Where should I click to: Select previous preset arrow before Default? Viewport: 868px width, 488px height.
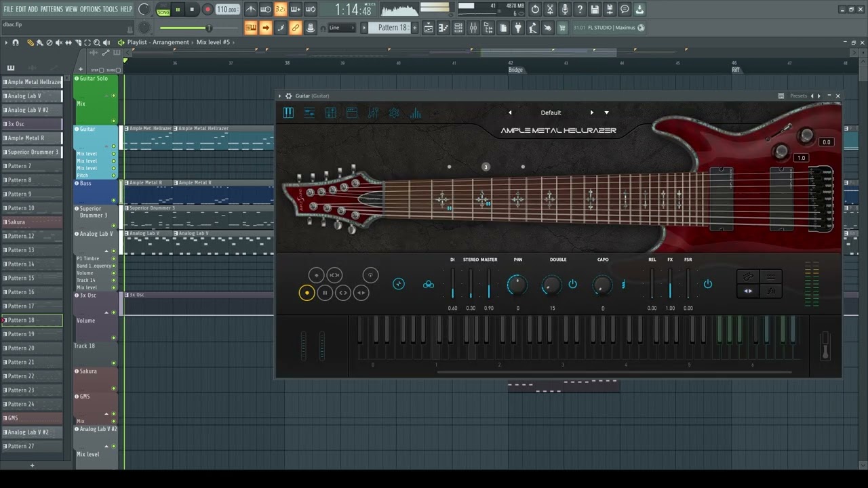tap(510, 113)
